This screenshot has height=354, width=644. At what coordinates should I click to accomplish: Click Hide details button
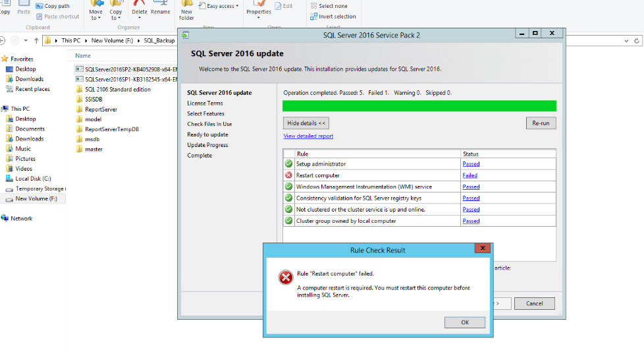tap(306, 123)
